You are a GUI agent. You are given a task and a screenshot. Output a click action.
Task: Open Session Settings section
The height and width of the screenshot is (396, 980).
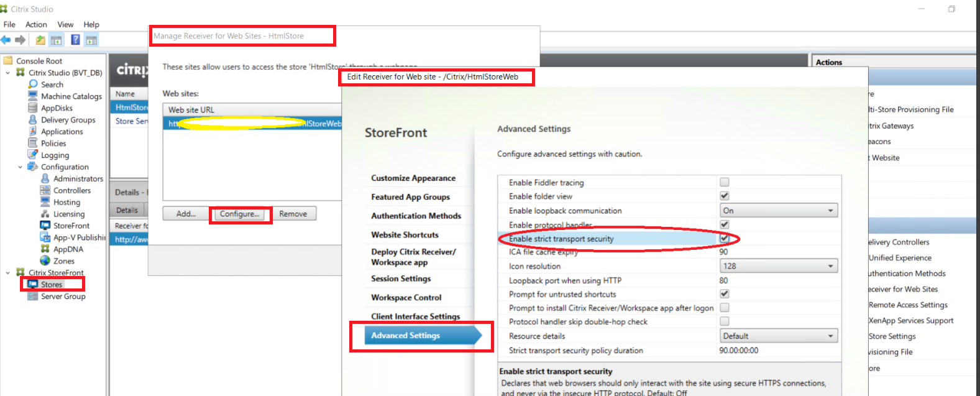pyautogui.click(x=401, y=279)
